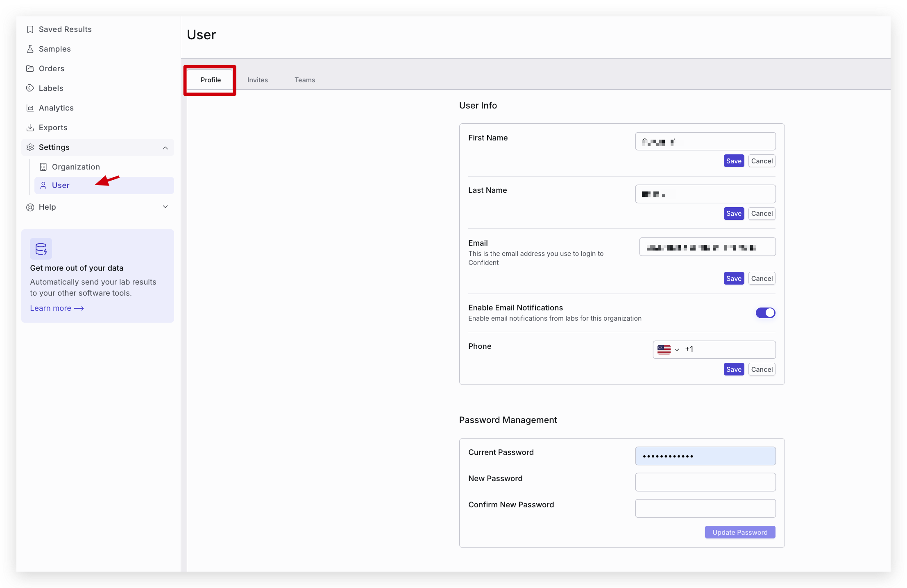Click the Update Password button
Screen dimensions: 907x588
tap(739, 532)
